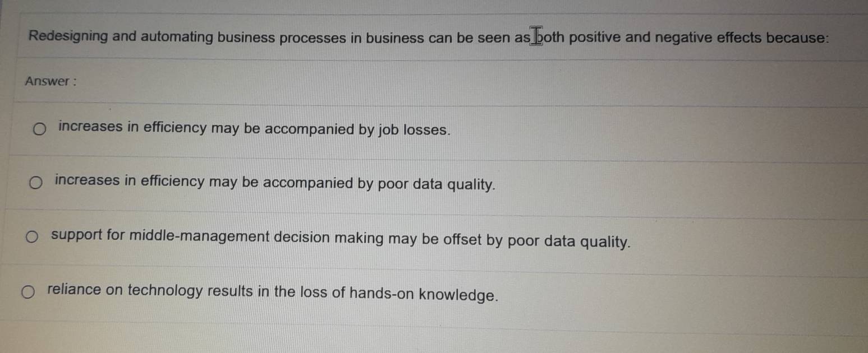Pick the middle-management decision making radio button
This screenshot has height=353, width=868.
pos(32,238)
